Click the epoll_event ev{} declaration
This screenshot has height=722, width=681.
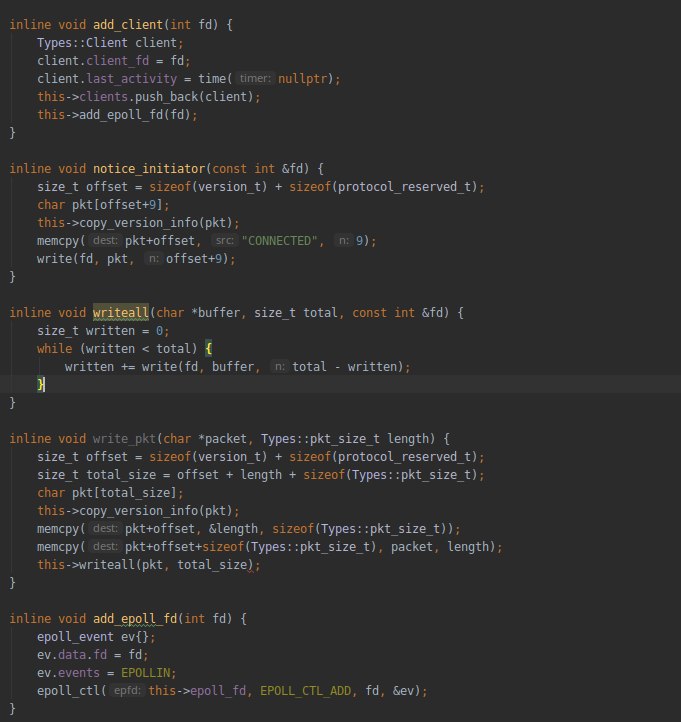tap(96, 637)
